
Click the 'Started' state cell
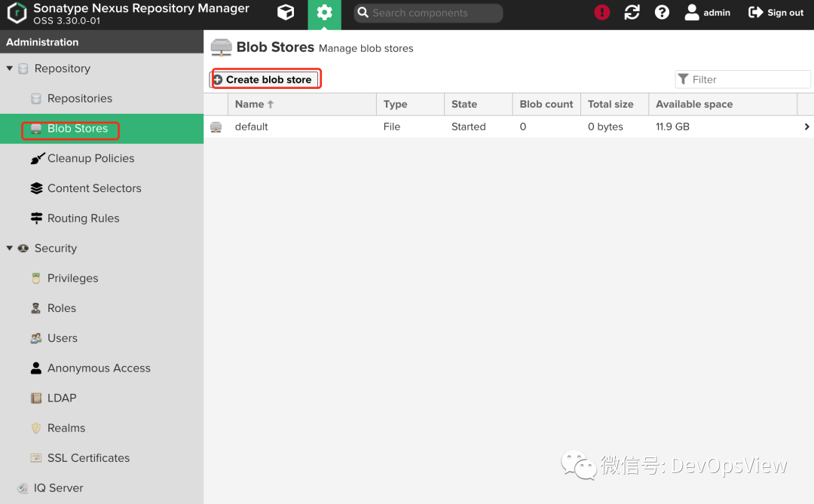[x=468, y=127]
